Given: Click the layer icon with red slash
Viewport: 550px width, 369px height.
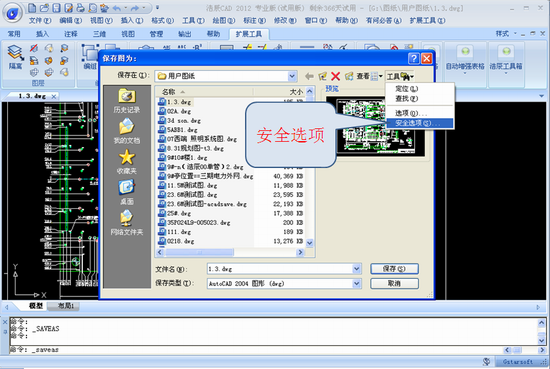Looking at the screenshot, I should 34,48.
